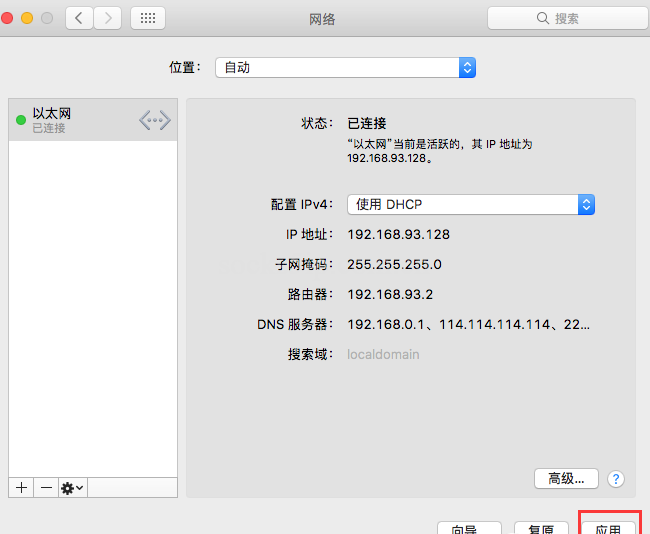The height and width of the screenshot is (534, 650).
Task: Show all preferences via grid icon
Action: [x=147, y=18]
